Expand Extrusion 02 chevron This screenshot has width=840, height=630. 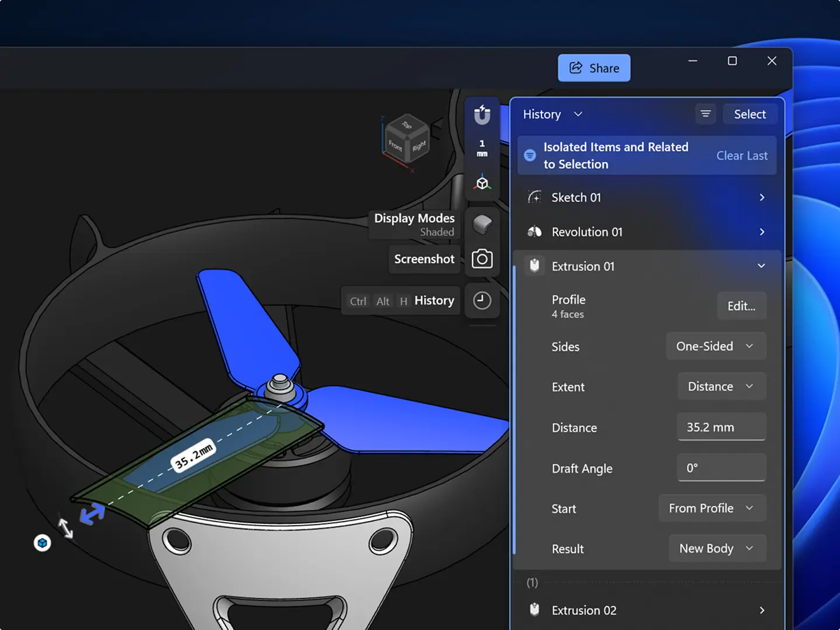pyautogui.click(x=762, y=610)
